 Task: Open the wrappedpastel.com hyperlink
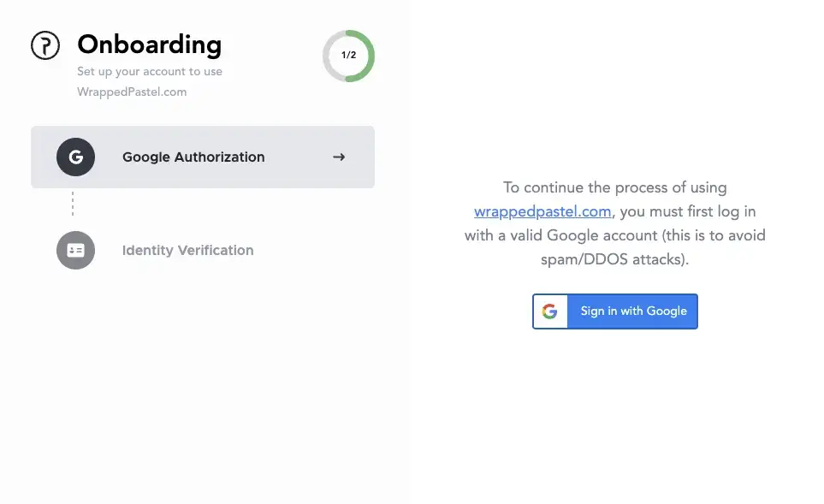click(x=542, y=211)
